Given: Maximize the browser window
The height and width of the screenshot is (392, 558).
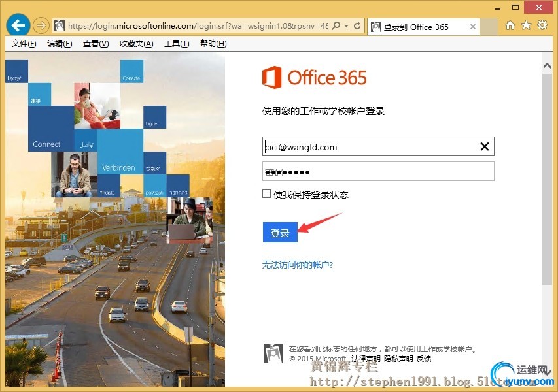Looking at the screenshot, I should (x=515, y=7).
